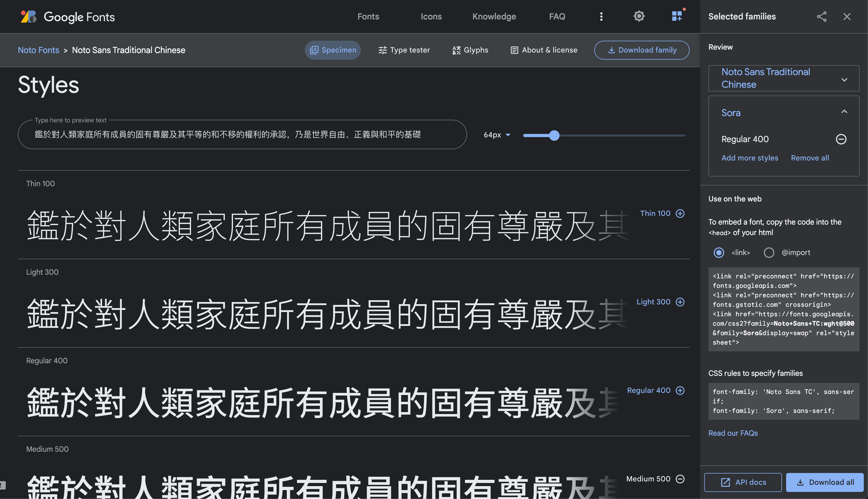This screenshot has height=499, width=868.
Task: Open the selected families grid icon
Action: click(677, 16)
